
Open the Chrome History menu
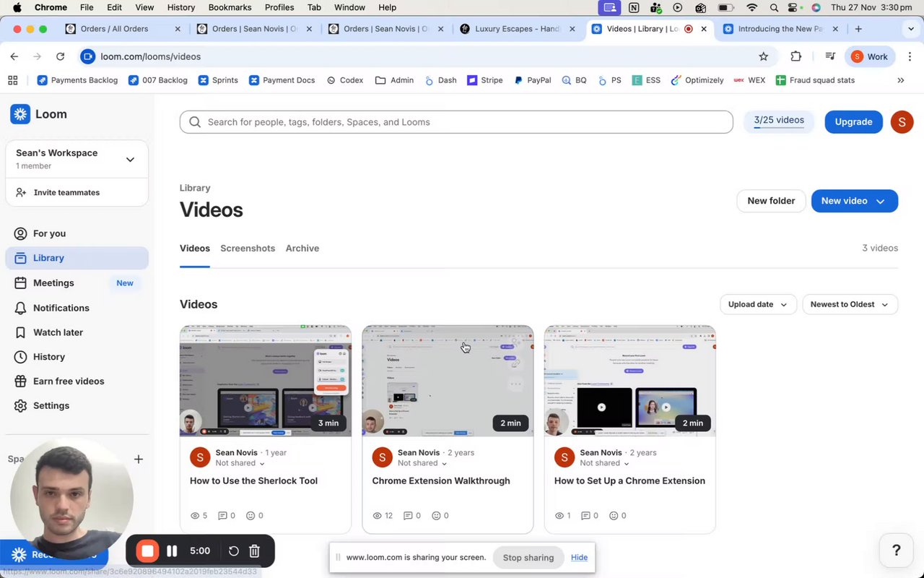pyautogui.click(x=181, y=7)
